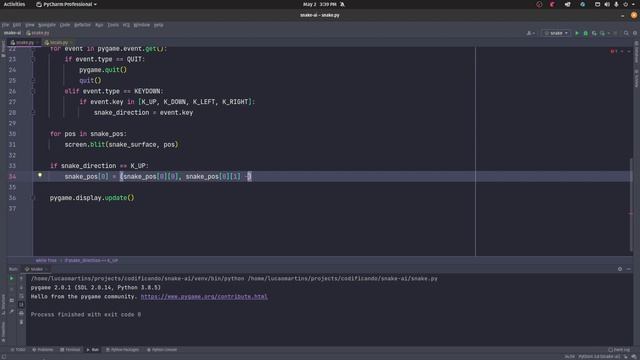Open the user account dropdown in the toolbar
Screen dimensions: 640x360
pyautogui.click(x=530, y=33)
